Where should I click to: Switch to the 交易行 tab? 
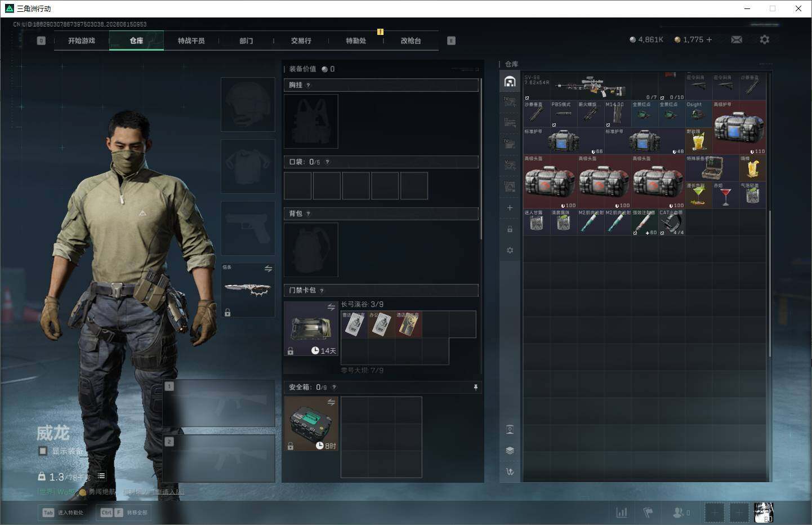(x=301, y=41)
